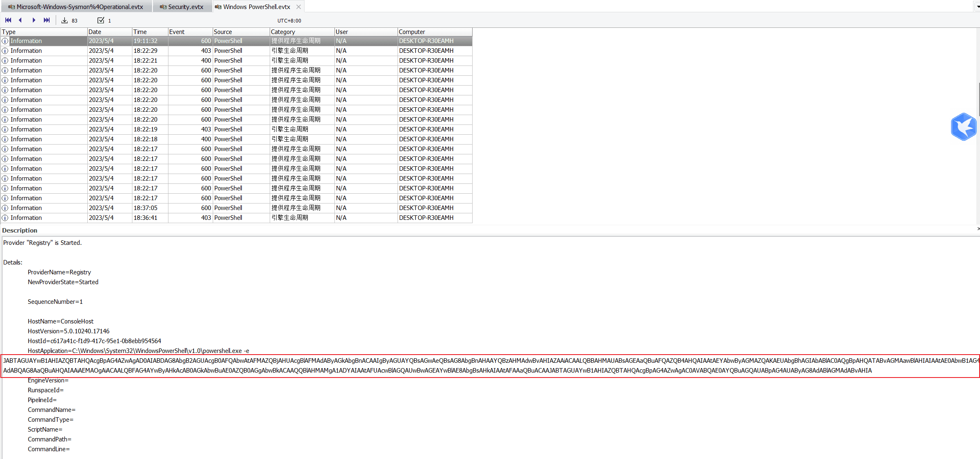
Task: Sort events by Time column header
Action: coord(150,32)
